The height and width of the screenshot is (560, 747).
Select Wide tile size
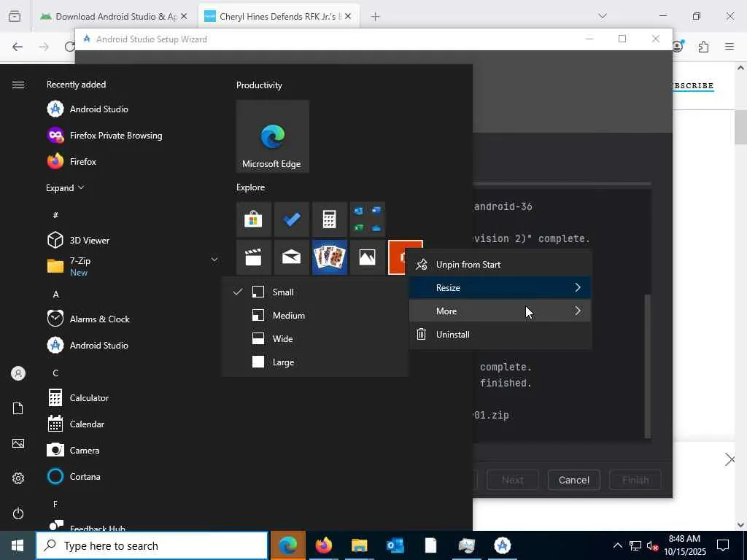coord(314,338)
